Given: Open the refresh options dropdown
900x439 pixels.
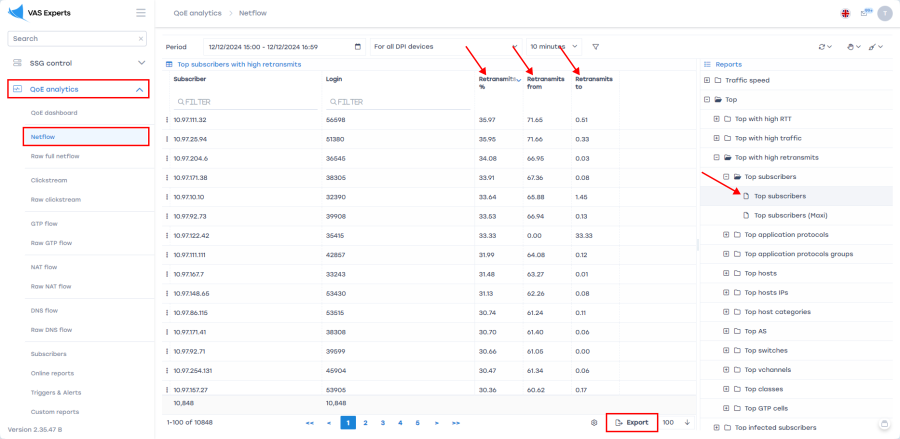Looking at the screenshot, I should [825, 47].
